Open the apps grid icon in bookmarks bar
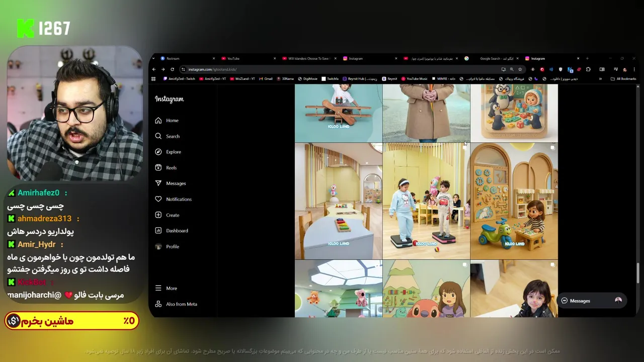Screen dimensions: 644x362 [154, 79]
